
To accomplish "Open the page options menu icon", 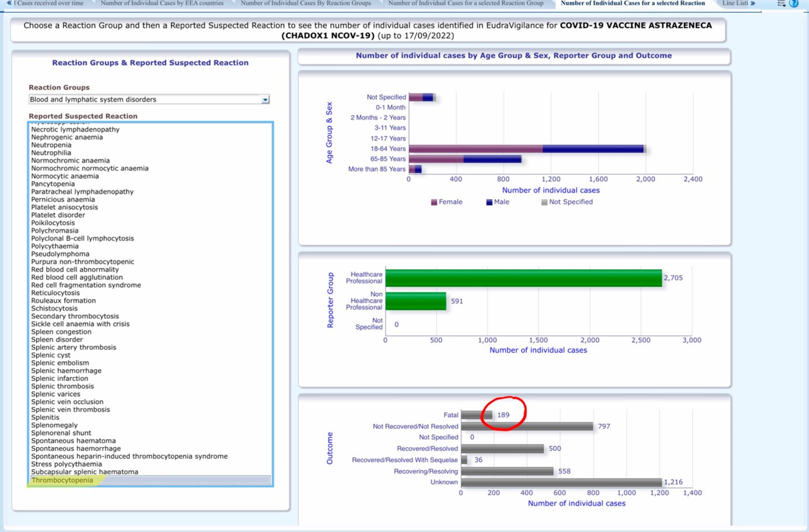I will (782, 4).
